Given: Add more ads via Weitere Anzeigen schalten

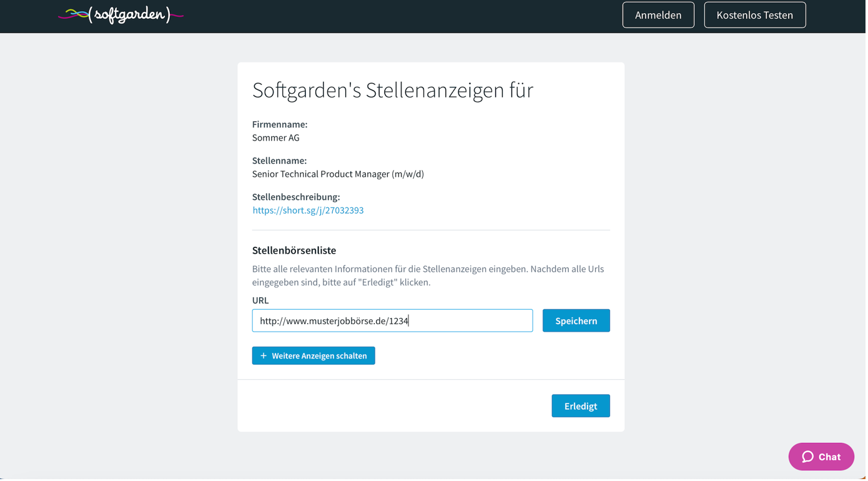Looking at the screenshot, I should point(313,356).
